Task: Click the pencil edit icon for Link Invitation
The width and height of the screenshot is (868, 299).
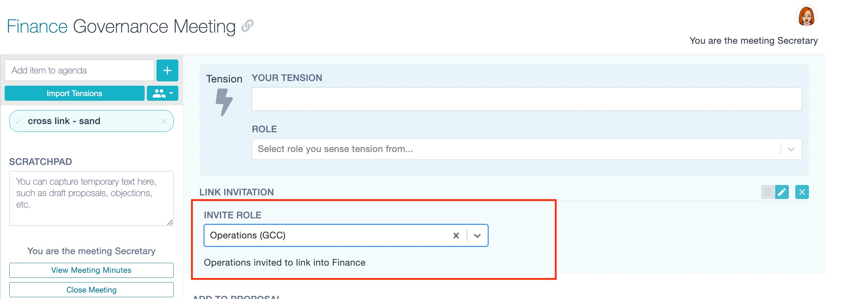Action: (x=782, y=192)
